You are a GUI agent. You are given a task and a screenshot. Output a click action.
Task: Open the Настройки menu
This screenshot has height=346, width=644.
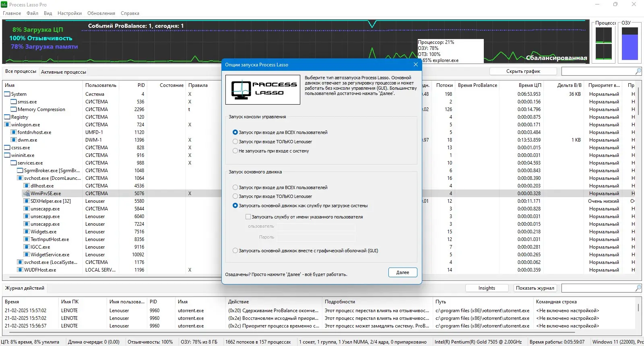point(70,13)
